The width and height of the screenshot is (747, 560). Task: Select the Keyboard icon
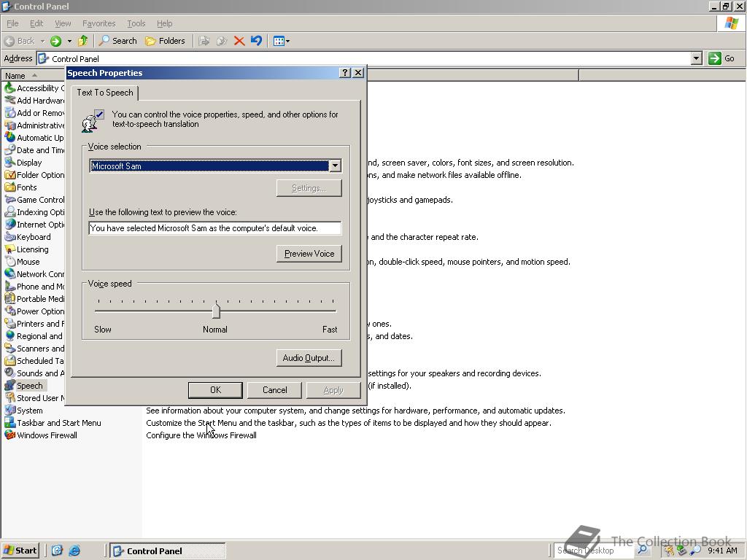point(10,237)
